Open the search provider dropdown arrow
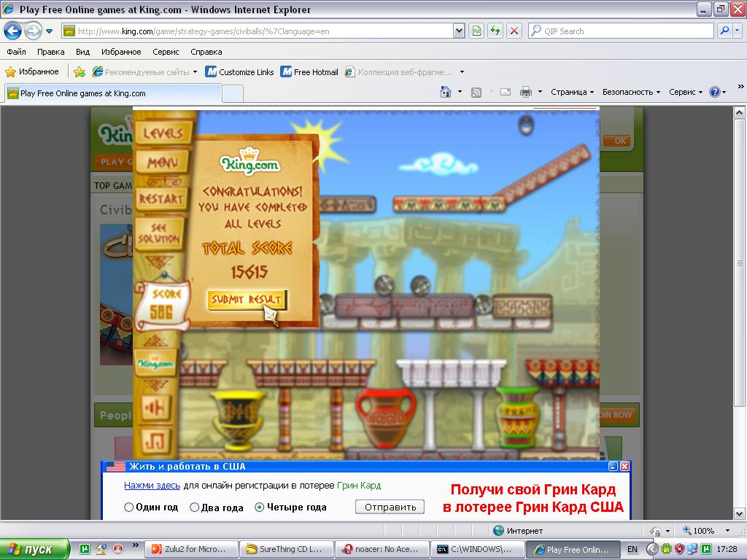This screenshot has height=560, width=747. tap(737, 31)
